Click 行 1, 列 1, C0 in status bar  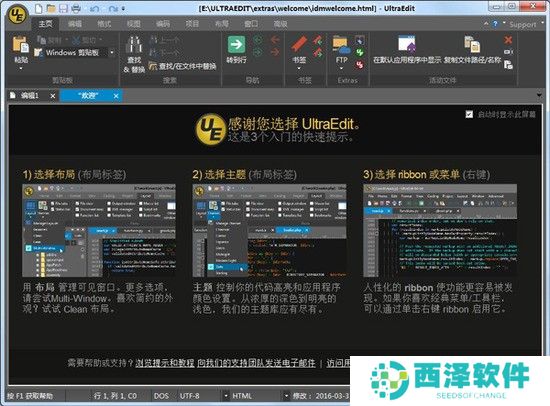point(115,396)
